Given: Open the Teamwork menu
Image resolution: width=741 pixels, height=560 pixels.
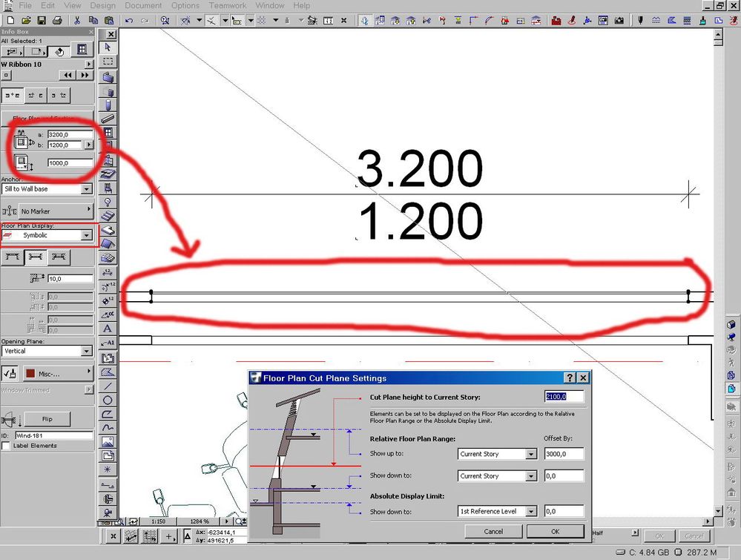Looking at the screenshot, I should (x=228, y=5).
